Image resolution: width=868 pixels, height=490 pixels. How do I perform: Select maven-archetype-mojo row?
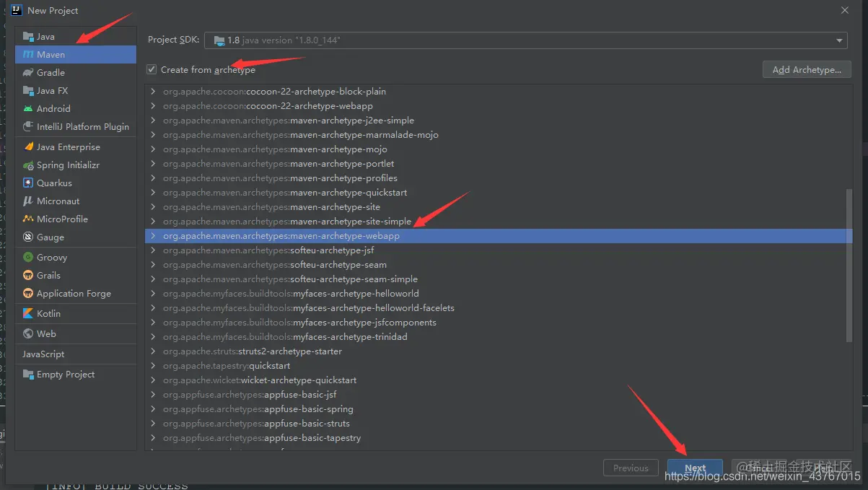tap(498, 149)
